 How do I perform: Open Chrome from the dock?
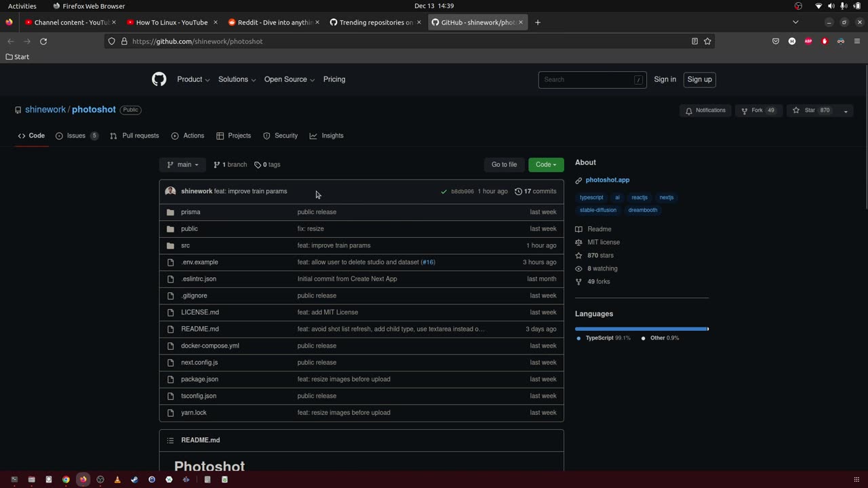point(66,479)
